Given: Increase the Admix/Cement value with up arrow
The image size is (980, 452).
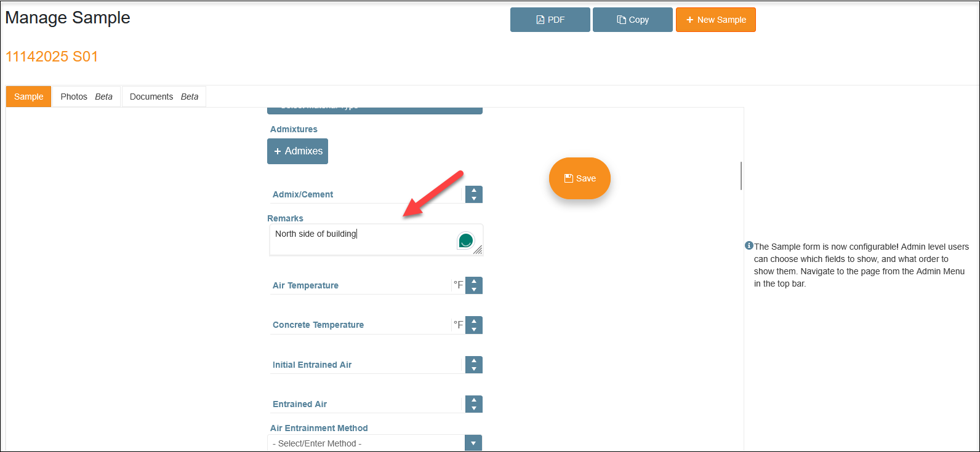Looking at the screenshot, I should click(x=474, y=191).
